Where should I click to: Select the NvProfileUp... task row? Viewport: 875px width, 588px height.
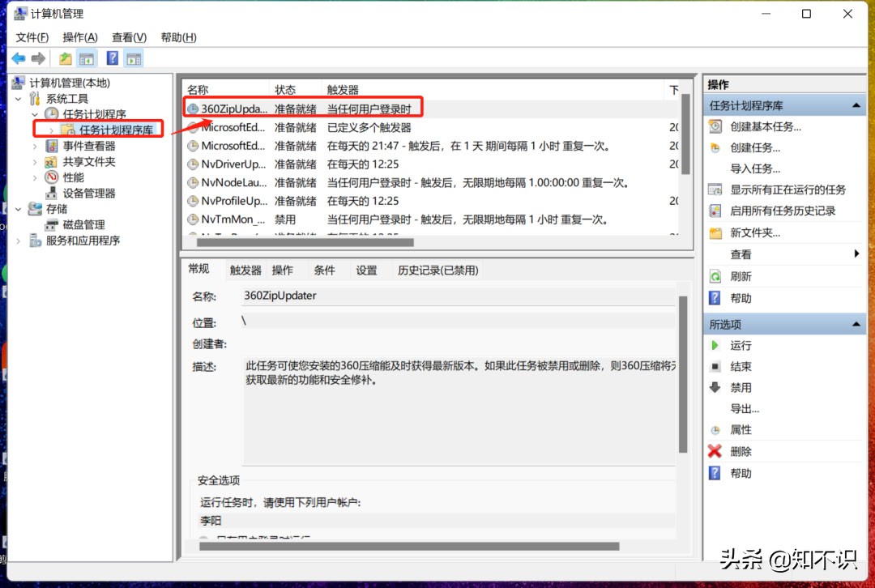[x=431, y=201]
